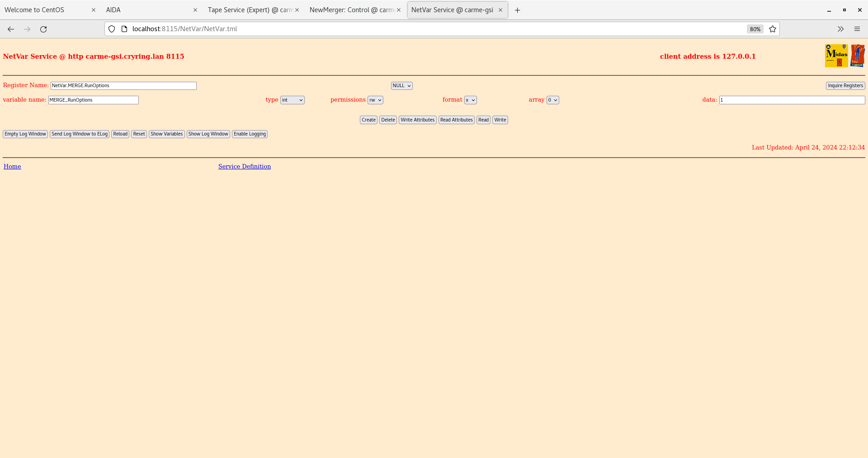Select the NetVar Service tab
The height and width of the screenshot is (458, 868).
458,10
